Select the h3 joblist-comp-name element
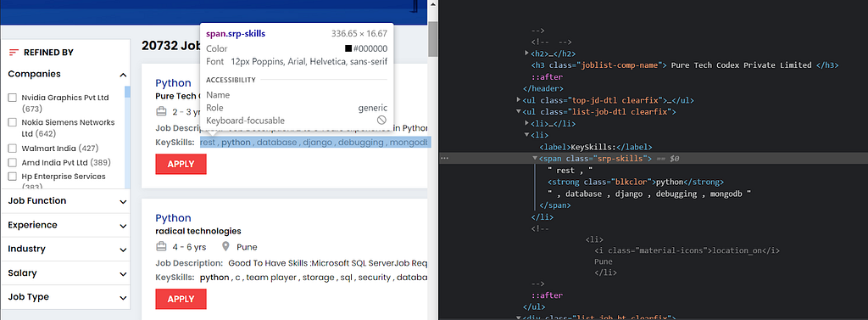 685,65
